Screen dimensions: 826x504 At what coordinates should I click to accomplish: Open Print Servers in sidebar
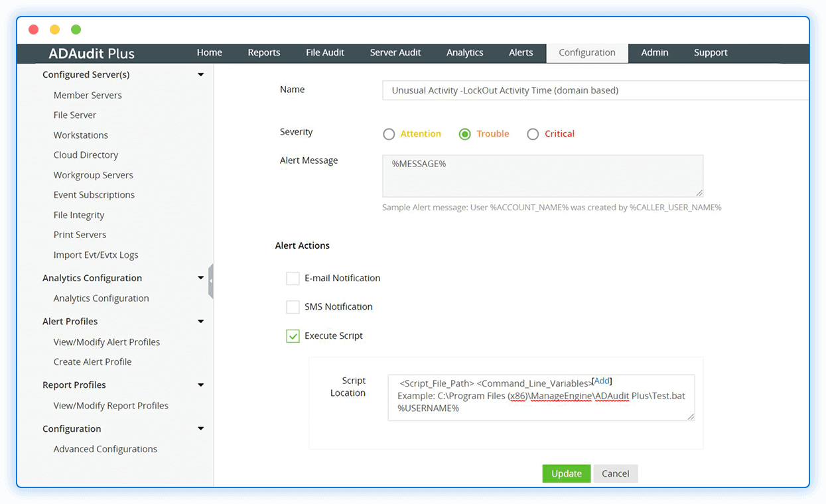click(x=80, y=235)
